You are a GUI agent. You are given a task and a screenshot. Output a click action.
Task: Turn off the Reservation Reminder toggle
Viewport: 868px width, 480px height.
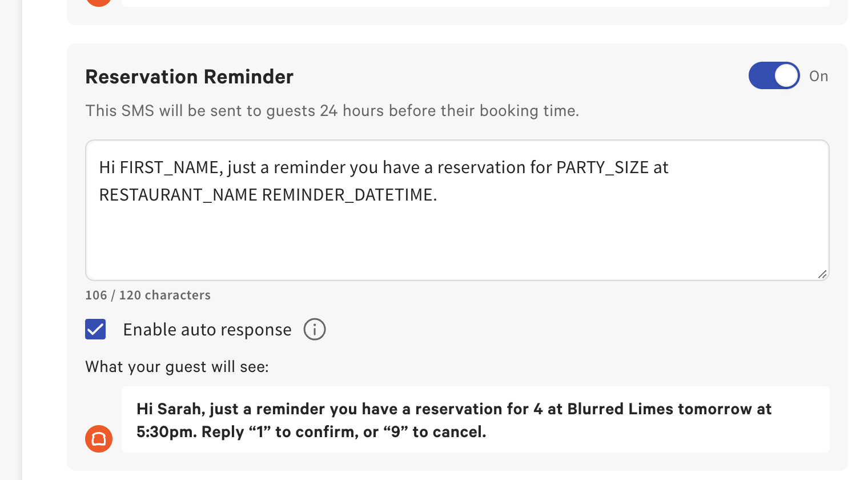[x=774, y=75]
